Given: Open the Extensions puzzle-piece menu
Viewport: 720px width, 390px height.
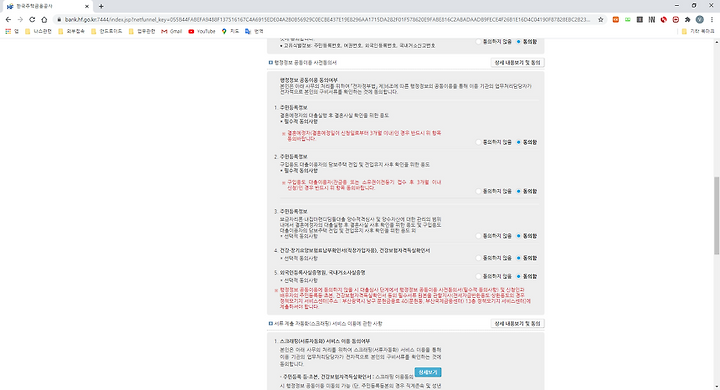Looking at the screenshot, I should (x=687, y=20).
